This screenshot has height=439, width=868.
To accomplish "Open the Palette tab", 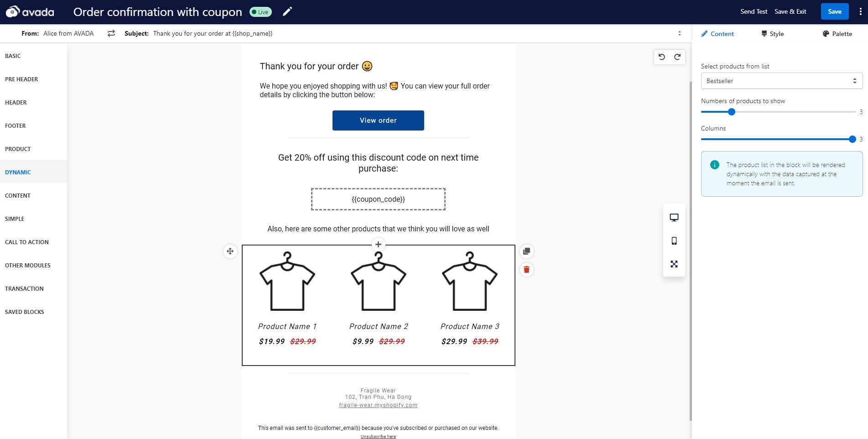I will click(837, 34).
